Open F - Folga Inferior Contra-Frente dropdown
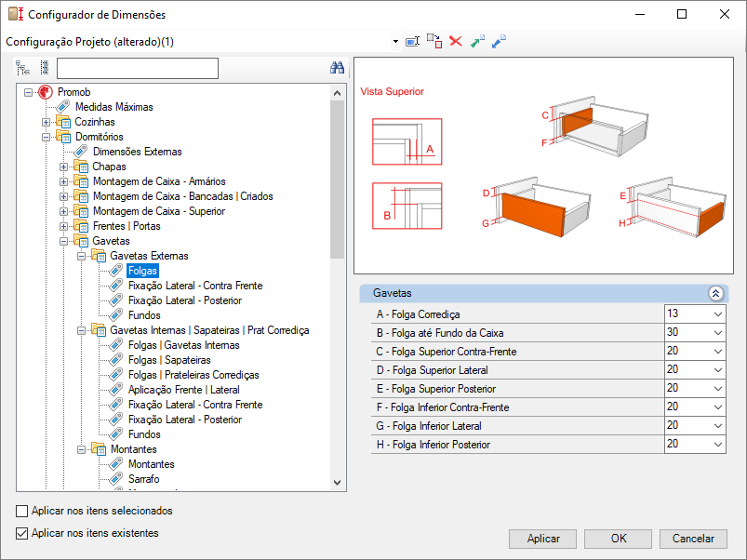The image size is (747, 560). coord(718,407)
